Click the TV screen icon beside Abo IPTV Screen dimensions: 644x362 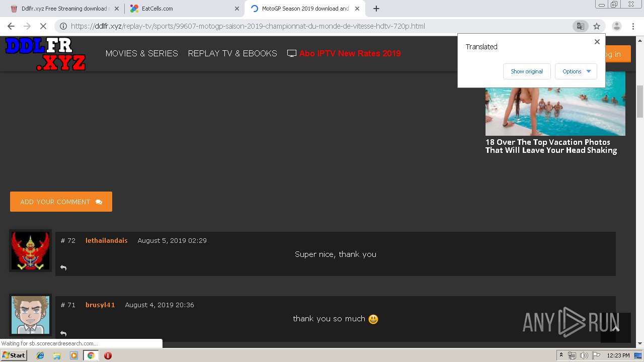point(292,53)
